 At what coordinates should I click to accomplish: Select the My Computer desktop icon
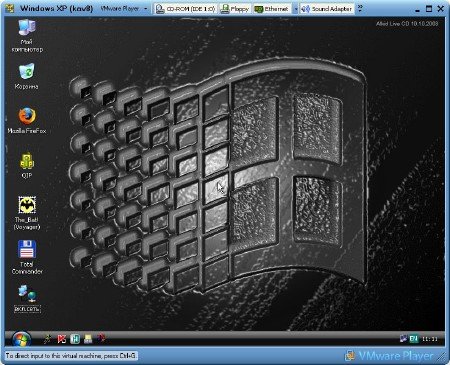click(27, 36)
